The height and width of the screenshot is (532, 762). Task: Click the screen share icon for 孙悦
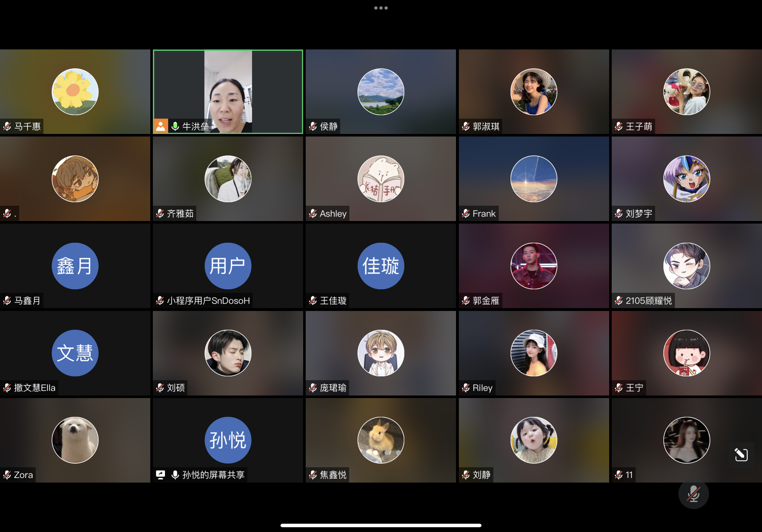click(x=161, y=475)
